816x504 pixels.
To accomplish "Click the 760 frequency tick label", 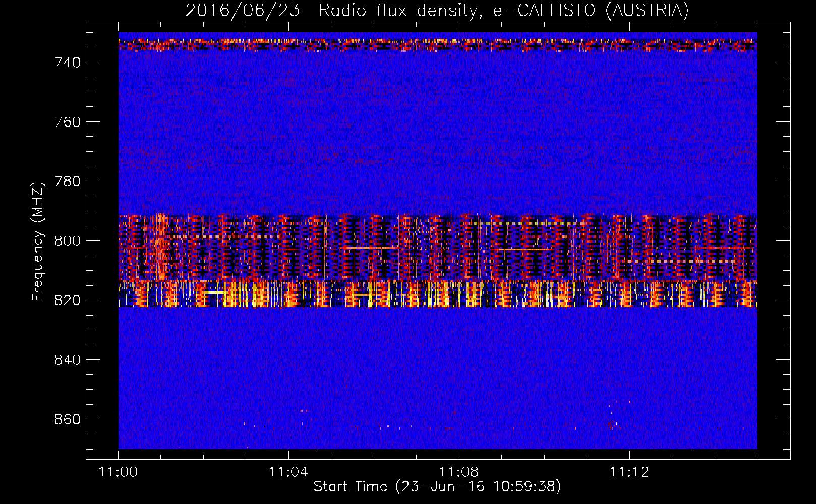I will pos(68,122).
